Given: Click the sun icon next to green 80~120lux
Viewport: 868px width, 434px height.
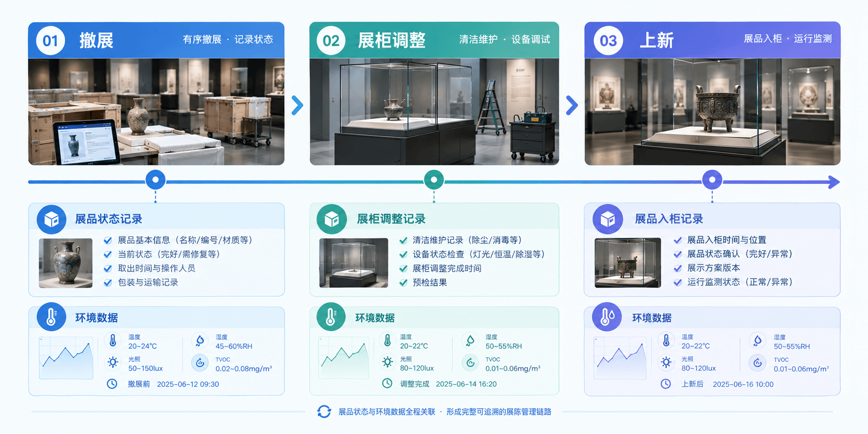Looking at the screenshot, I should (x=388, y=362).
